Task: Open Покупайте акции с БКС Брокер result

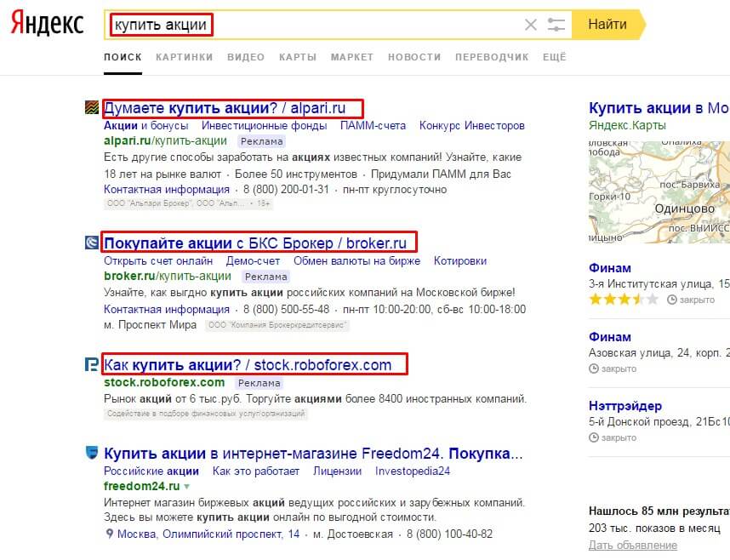Action: [255, 243]
